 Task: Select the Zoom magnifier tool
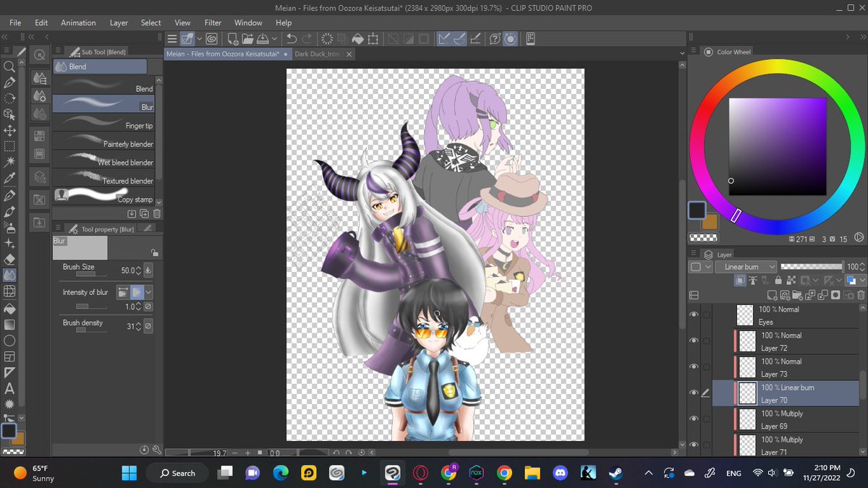point(10,66)
